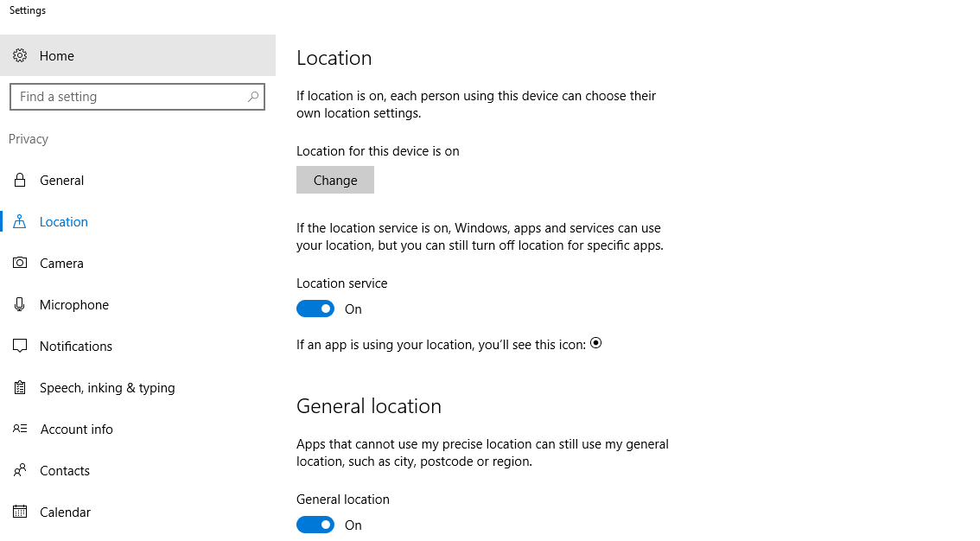
Task: Click the Contacts people icon
Action: [20, 470]
